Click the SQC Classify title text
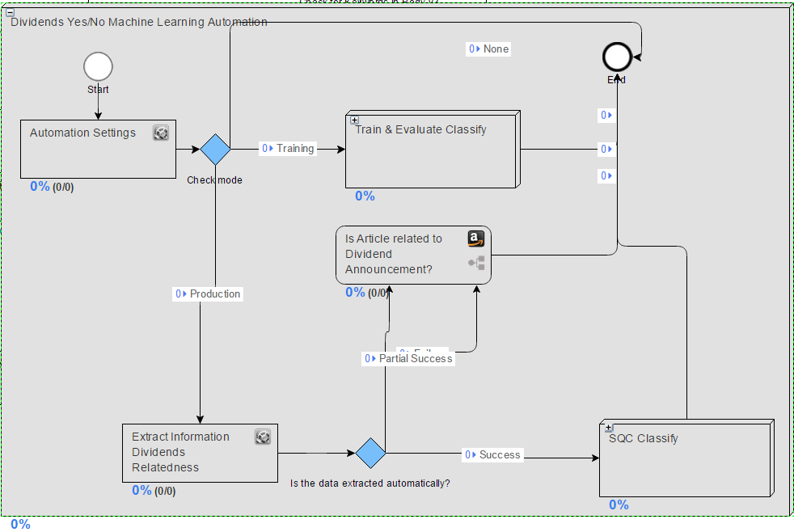The image size is (794, 532). (643, 438)
